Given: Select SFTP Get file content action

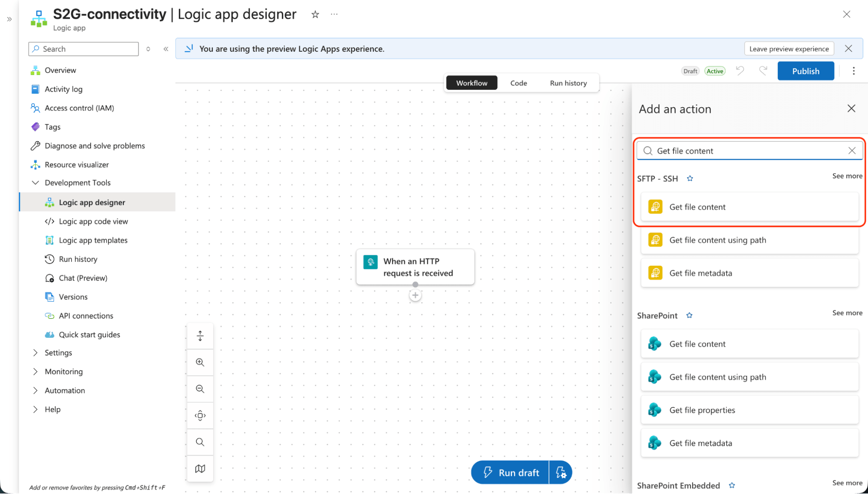Looking at the screenshot, I should (749, 207).
